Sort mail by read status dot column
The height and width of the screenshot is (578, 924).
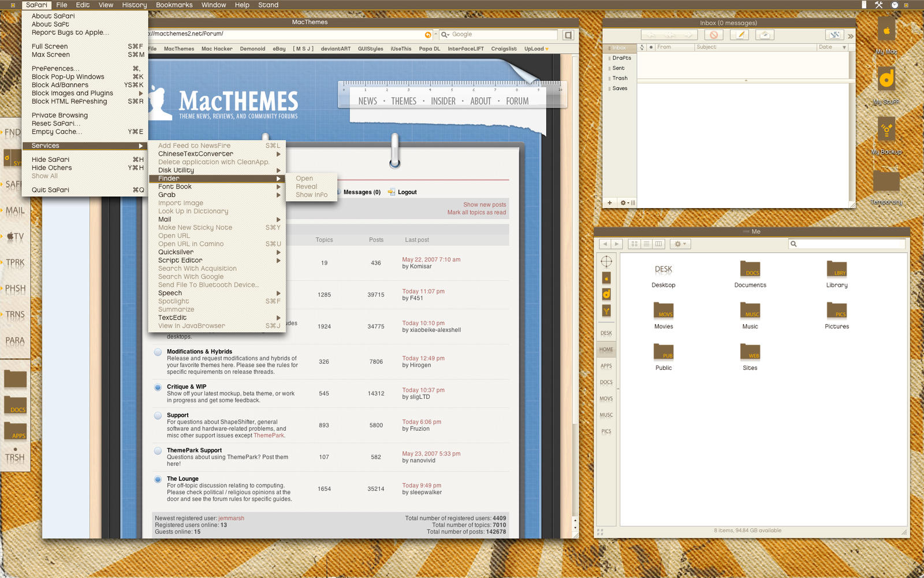click(651, 47)
